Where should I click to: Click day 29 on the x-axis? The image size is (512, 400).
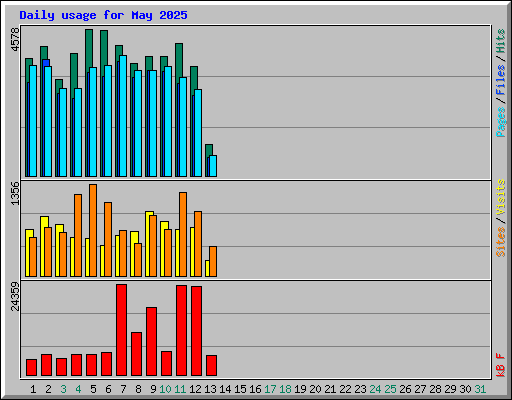click(450, 389)
